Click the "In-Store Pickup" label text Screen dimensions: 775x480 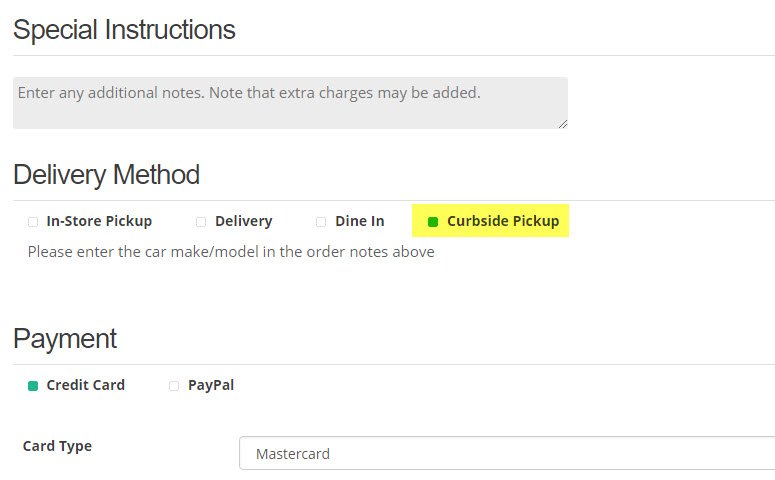pyautogui.click(x=99, y=221)
